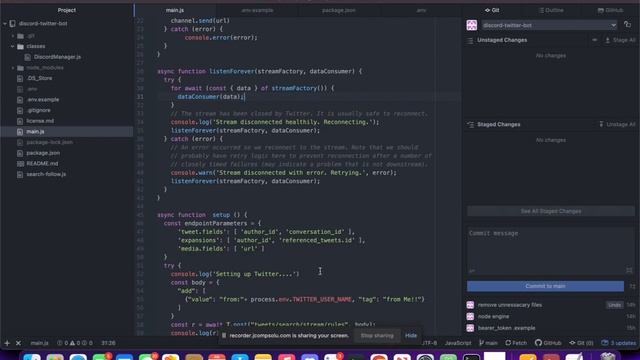Click the plus icon in the status bar

(7, 343)
